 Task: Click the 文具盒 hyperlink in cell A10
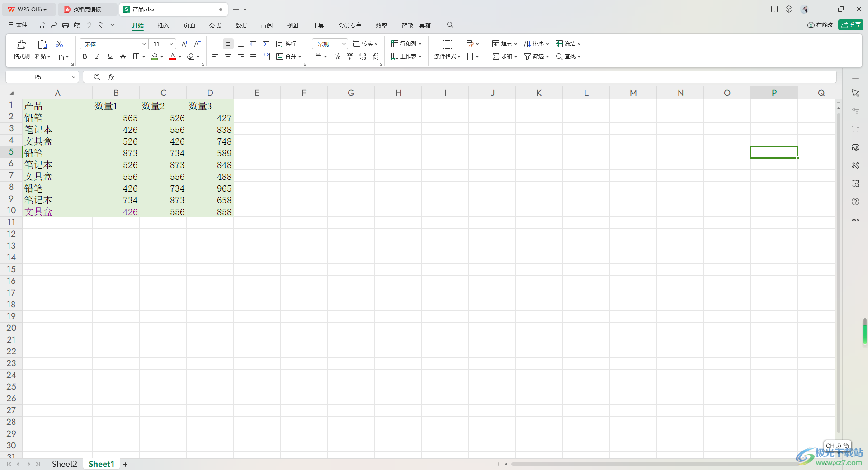coord(38,212)
